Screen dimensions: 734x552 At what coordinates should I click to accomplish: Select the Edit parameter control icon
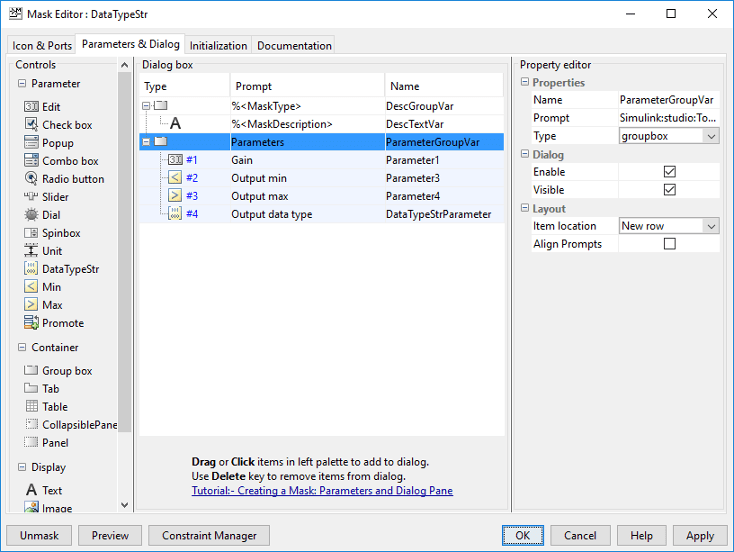coord(32,107)
